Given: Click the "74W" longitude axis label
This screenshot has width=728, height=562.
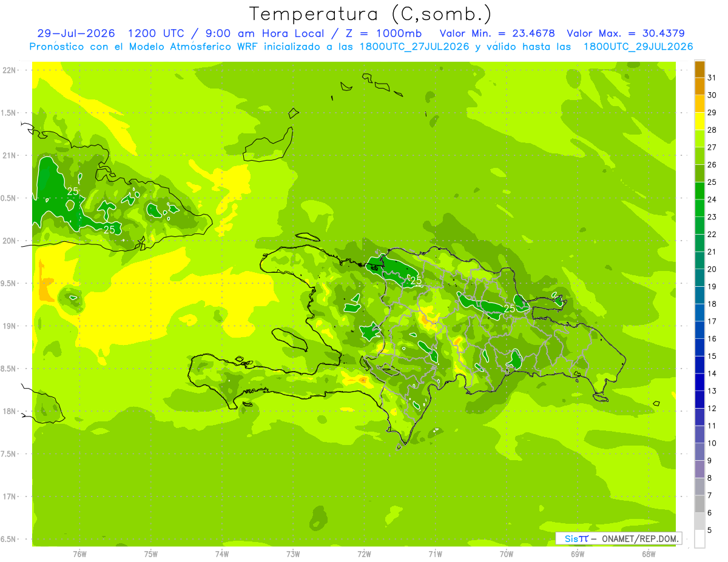Looking at the screenshot, I should [222, 554].
